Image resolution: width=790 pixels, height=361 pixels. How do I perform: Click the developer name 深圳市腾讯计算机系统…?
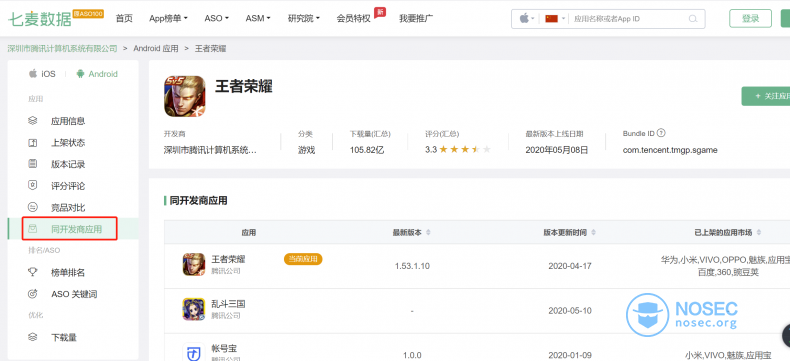coord(210,150)
